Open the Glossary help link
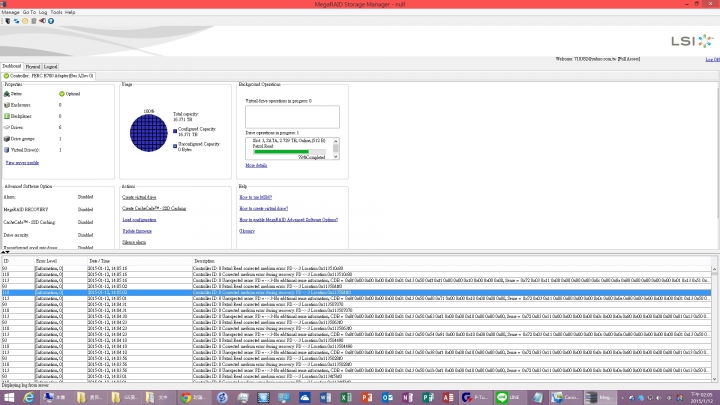This screenshot has height=405, width=720. (x=247, y=231)
